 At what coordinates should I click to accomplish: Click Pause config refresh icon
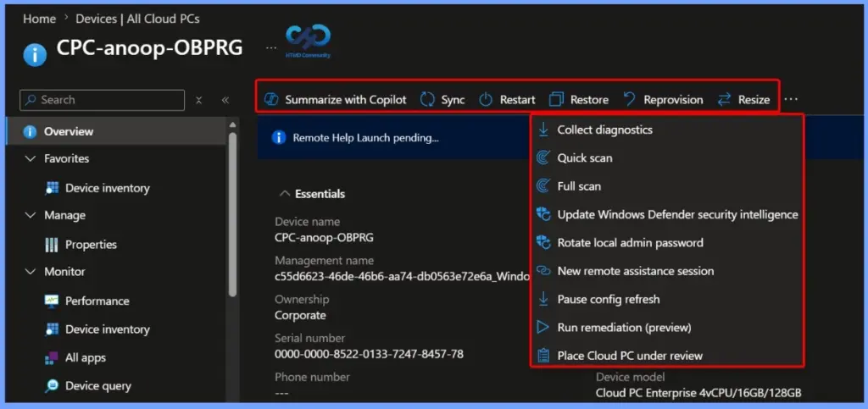point(543,299)
